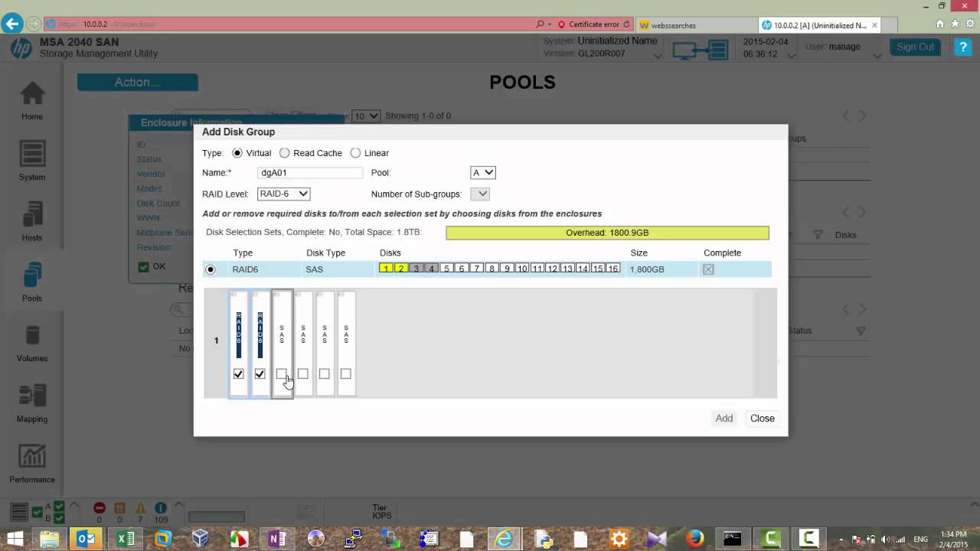Switch to the webssearches browser tab

tap(695, 25)
